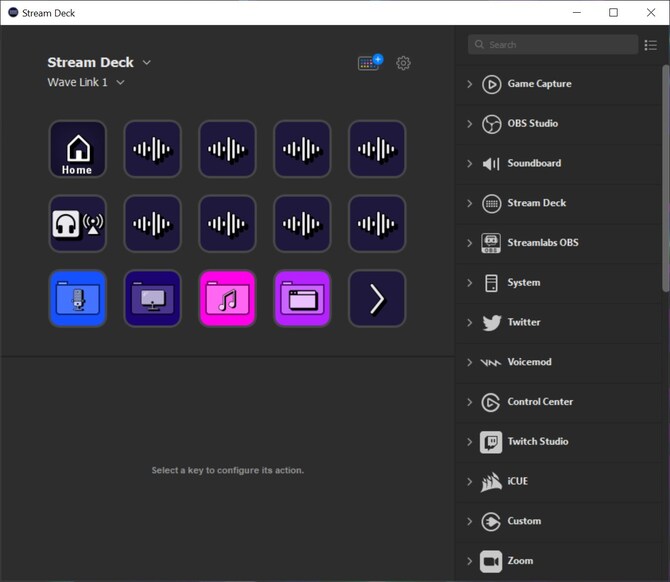This screenshot has height=582, width=670.
Task: Click the System computer icon
Action: (x=491, y=283)
